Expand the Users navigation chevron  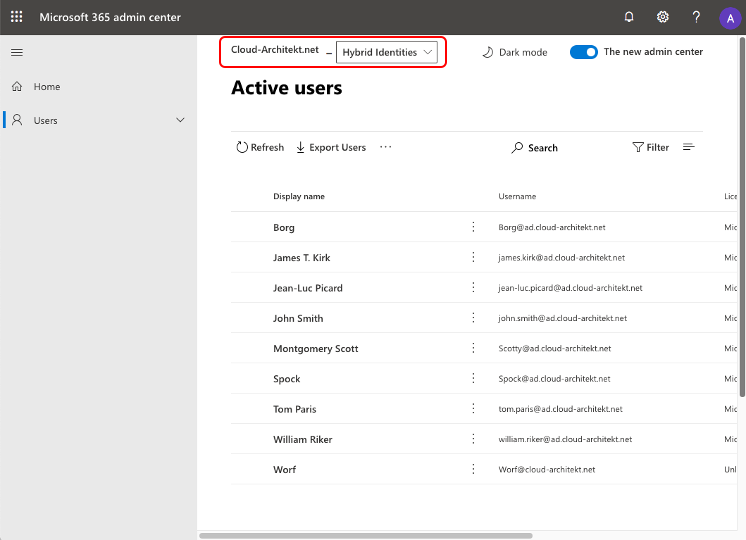[180, 120]
